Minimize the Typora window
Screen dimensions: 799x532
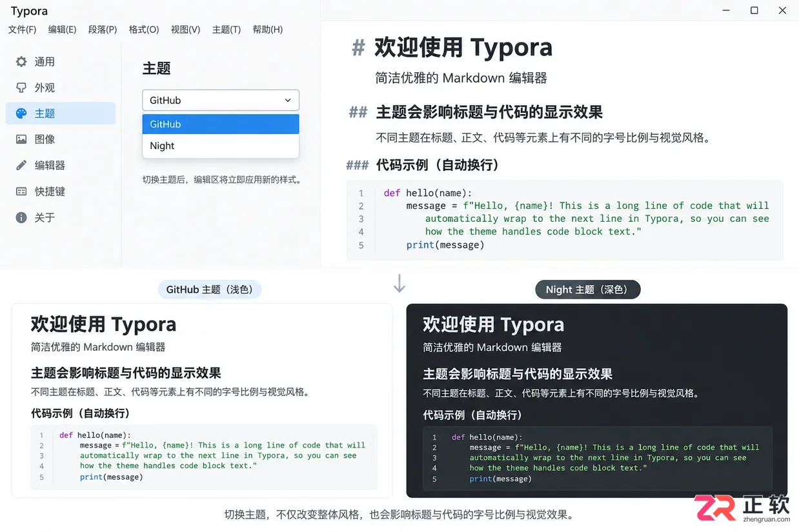725,10
